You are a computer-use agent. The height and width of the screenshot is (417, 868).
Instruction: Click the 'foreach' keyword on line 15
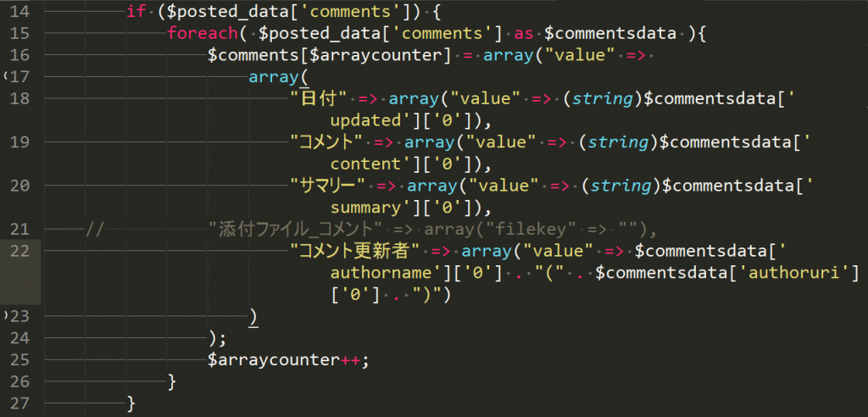[x=203, y=33]
